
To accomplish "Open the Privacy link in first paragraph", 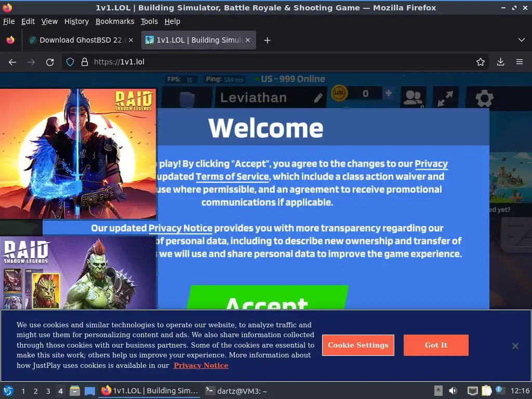I will (431, 164).
